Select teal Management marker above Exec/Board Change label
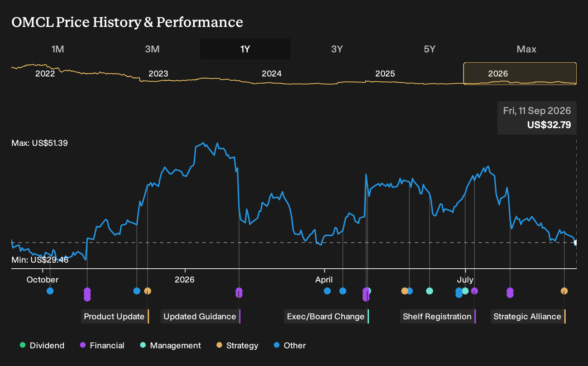 click(369, 291)
